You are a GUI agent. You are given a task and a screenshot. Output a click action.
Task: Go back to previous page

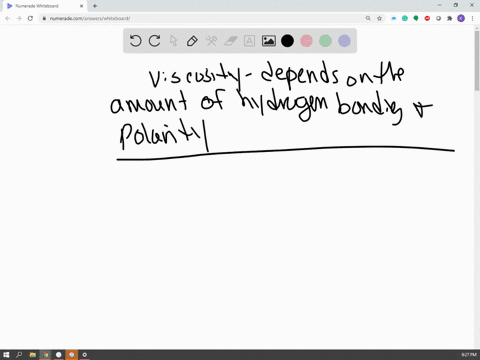tap(8, 18)
